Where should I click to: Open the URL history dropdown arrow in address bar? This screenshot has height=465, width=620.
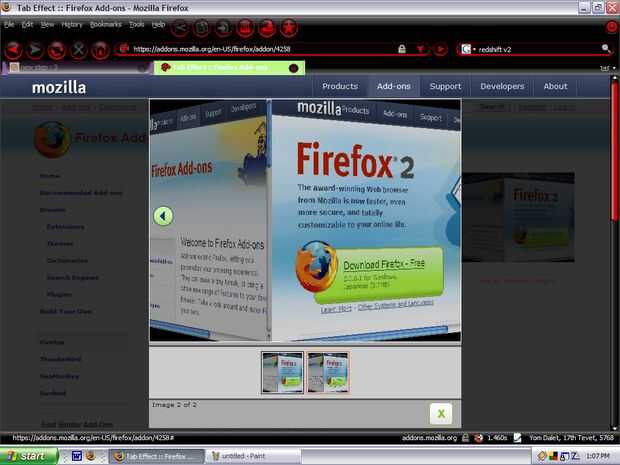pos(420,49)
